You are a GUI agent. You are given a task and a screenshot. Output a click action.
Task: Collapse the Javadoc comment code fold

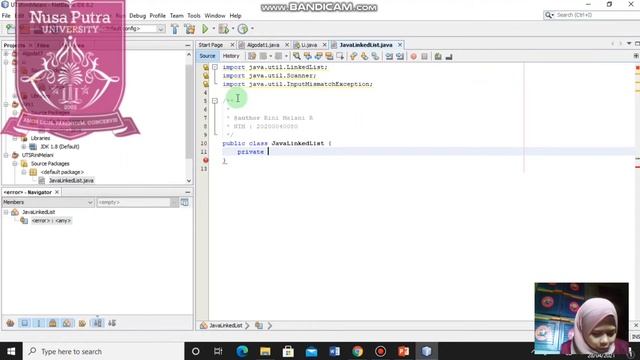[215, 101]
